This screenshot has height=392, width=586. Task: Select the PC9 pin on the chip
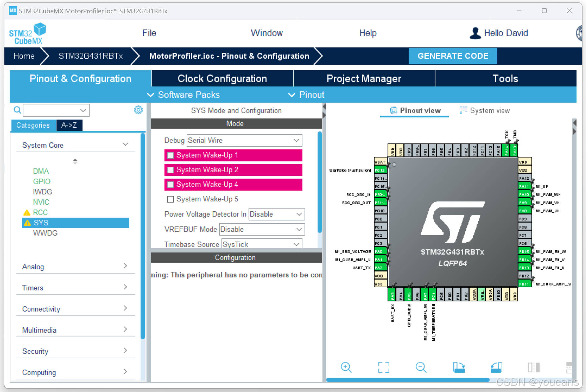(x=525, y=219)
